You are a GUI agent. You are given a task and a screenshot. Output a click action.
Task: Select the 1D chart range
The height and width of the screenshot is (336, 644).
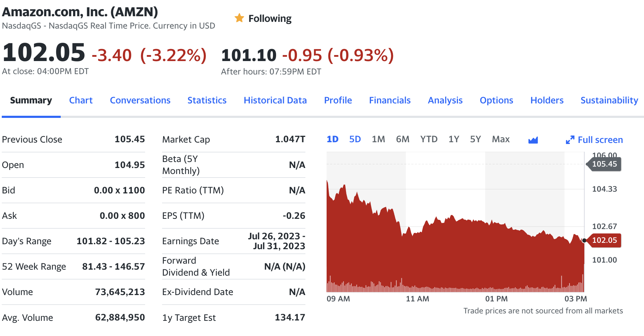click(x=333, y=139)
